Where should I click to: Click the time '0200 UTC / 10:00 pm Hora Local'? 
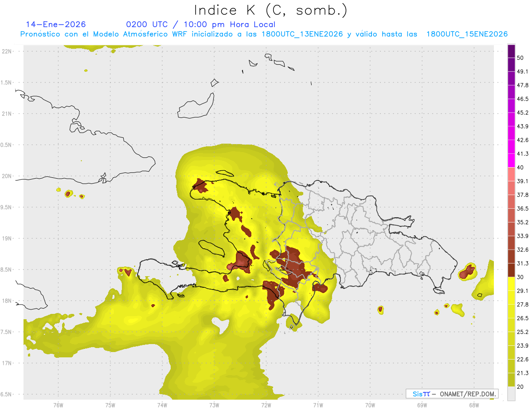pyautogui.click(x=201, y=24)
